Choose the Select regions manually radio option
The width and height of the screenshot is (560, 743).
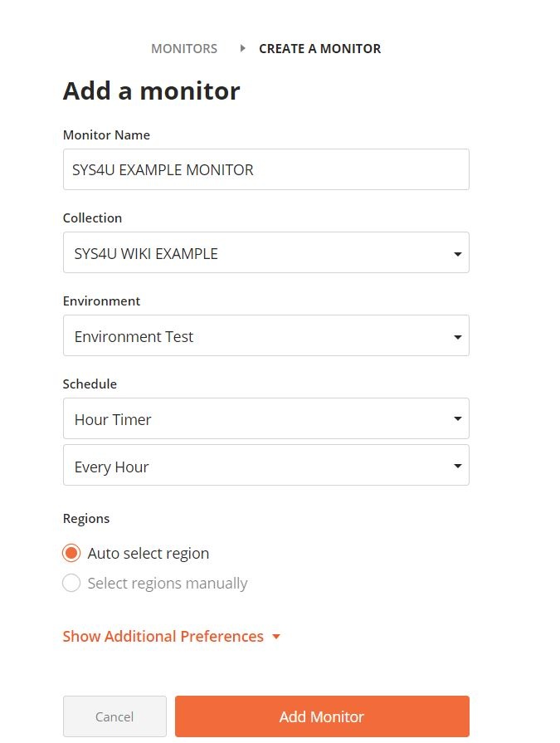[72, 583]
